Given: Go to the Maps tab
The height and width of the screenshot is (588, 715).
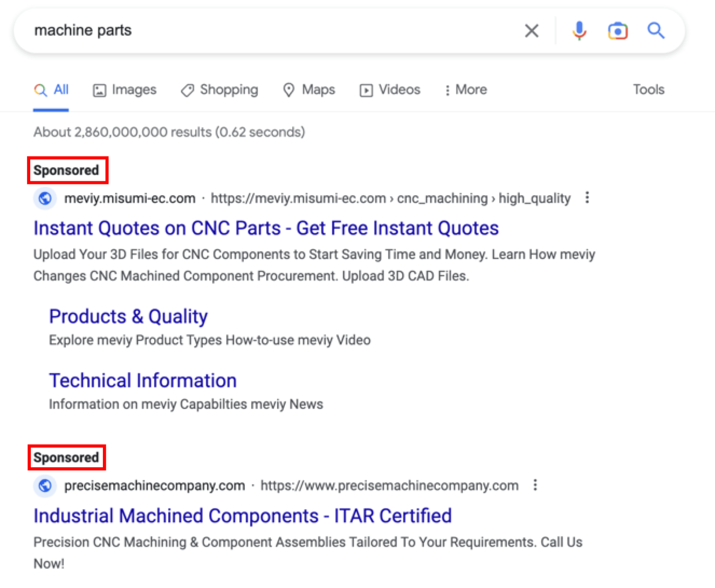Looking at the screenshot, I should [309, 90].
